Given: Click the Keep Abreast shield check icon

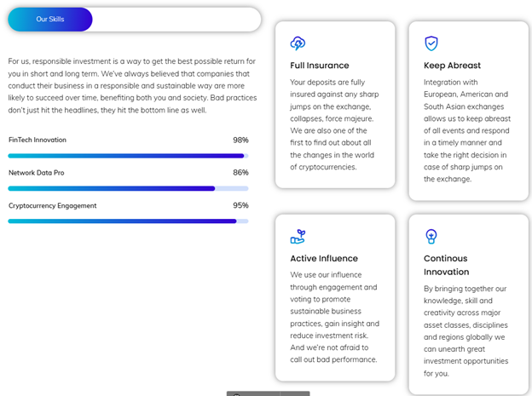Looking at the screenshot, I should tap(431, 43).
